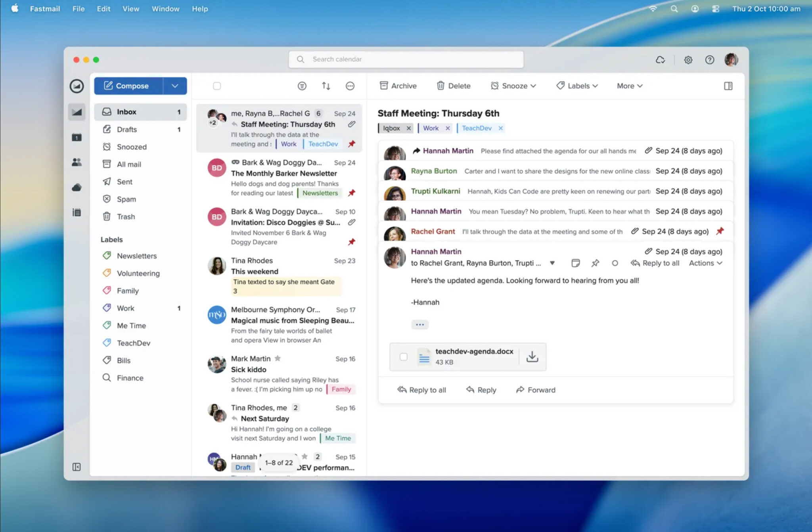Open Contacts from the left app rail
The width and height of the screenshot is (812, 532).
[77, 162]
